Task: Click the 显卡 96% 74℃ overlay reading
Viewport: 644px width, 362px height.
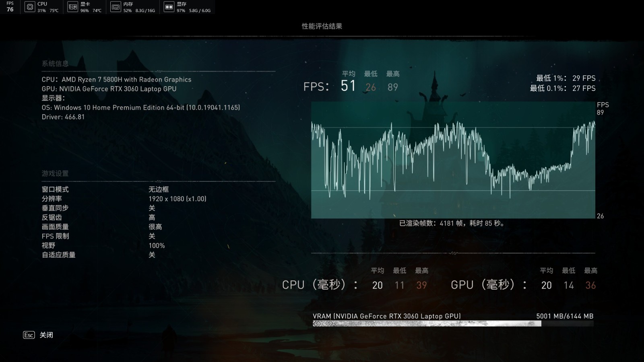Action: (91, 7)
